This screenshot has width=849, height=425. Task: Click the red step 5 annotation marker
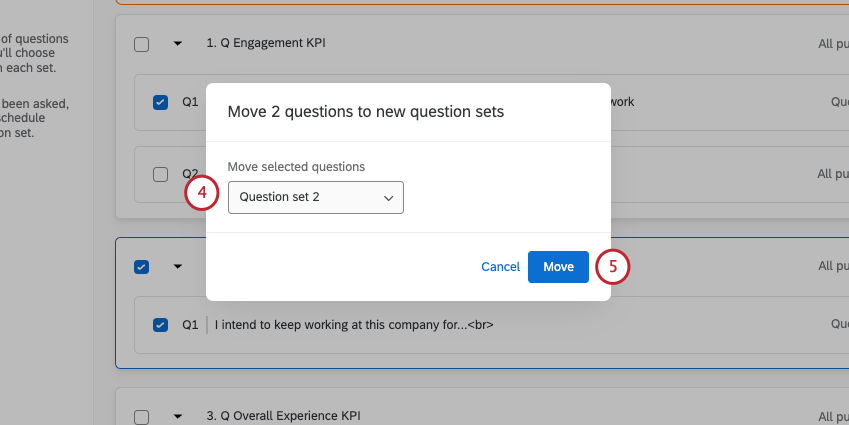point(612,267)
